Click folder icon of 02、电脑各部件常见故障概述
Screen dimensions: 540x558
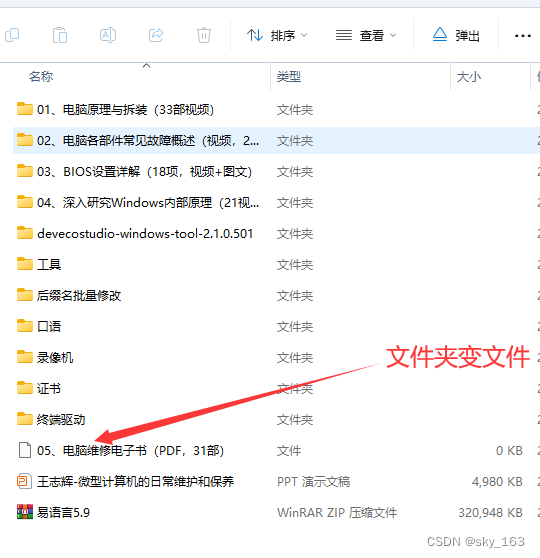tap(25, 140)
